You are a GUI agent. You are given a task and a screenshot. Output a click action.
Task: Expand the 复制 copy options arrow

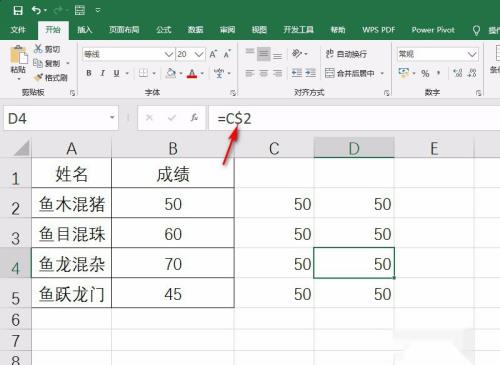tap(68, 63)
